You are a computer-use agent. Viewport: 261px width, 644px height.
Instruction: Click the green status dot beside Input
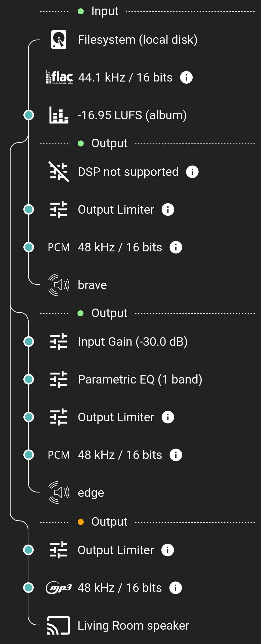[81, 11]
